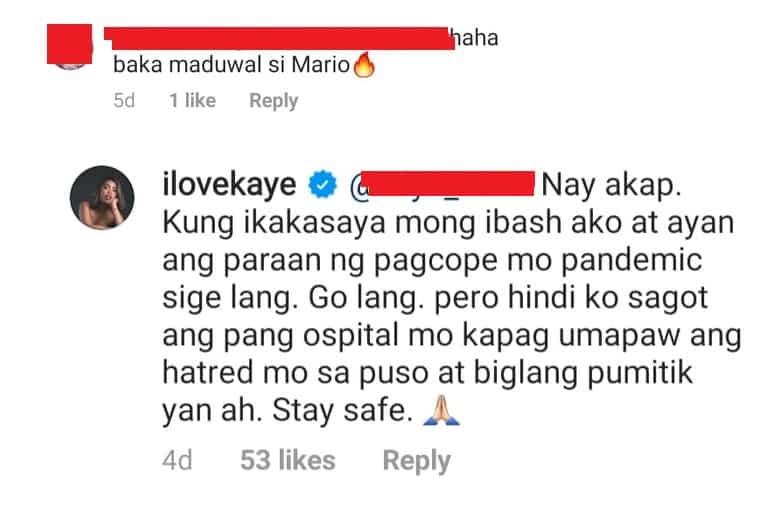Open the 1 like count

coord(192,100)
